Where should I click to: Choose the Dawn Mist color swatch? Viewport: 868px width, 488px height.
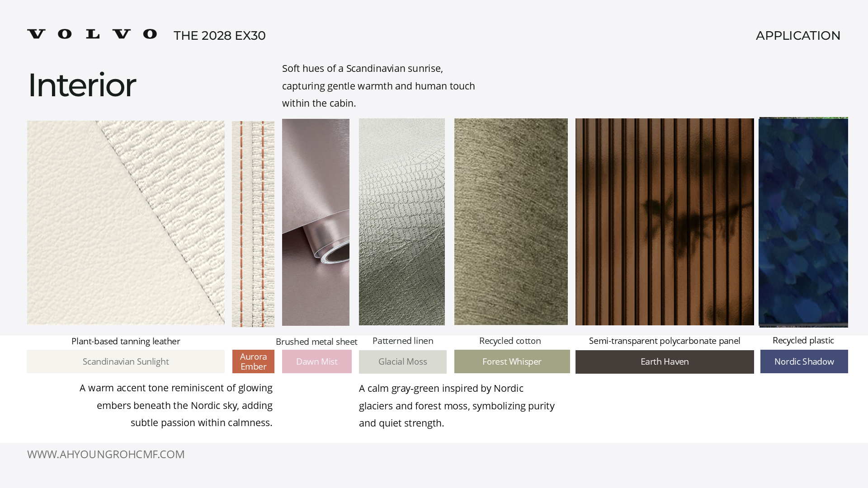click(317, 361)
